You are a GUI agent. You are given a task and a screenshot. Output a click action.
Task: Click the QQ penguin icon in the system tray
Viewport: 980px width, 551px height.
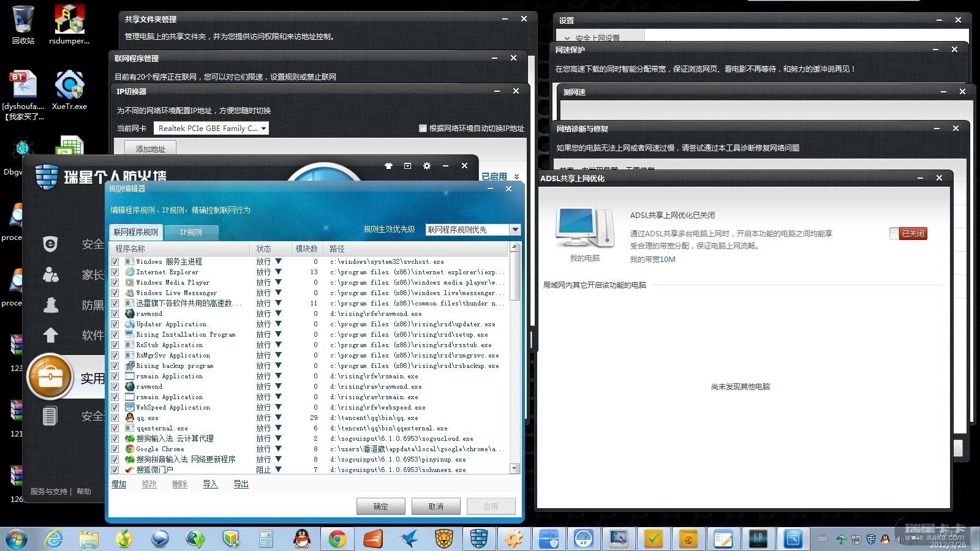coord(885,539)
